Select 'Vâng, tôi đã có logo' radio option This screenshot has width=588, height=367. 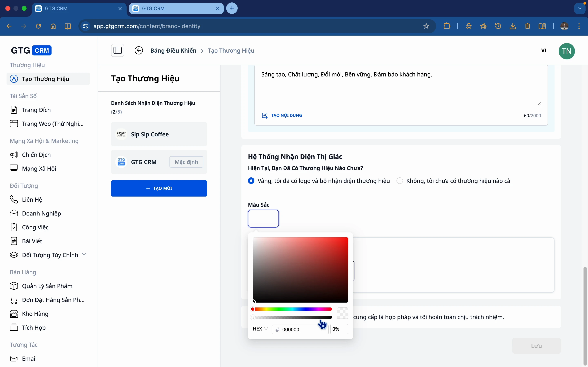point(251,181)
